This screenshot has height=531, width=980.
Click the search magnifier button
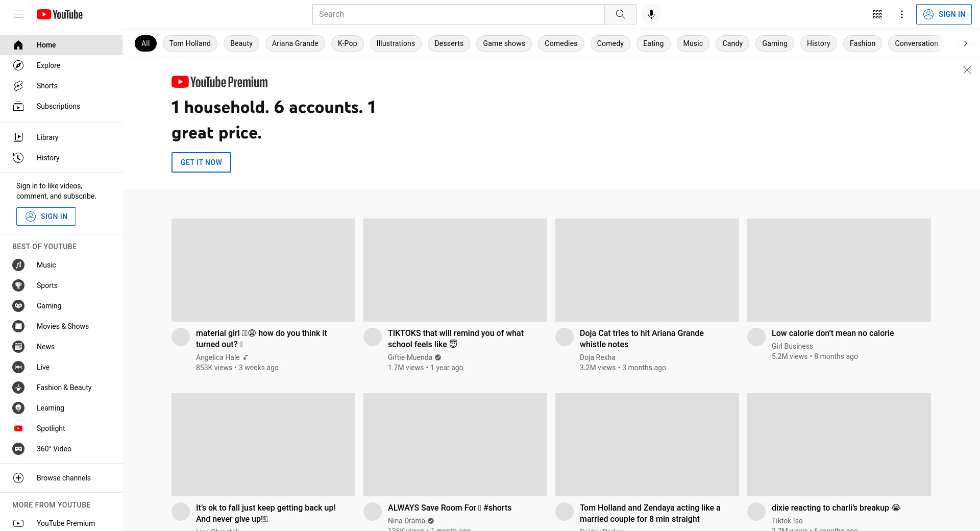620,14
